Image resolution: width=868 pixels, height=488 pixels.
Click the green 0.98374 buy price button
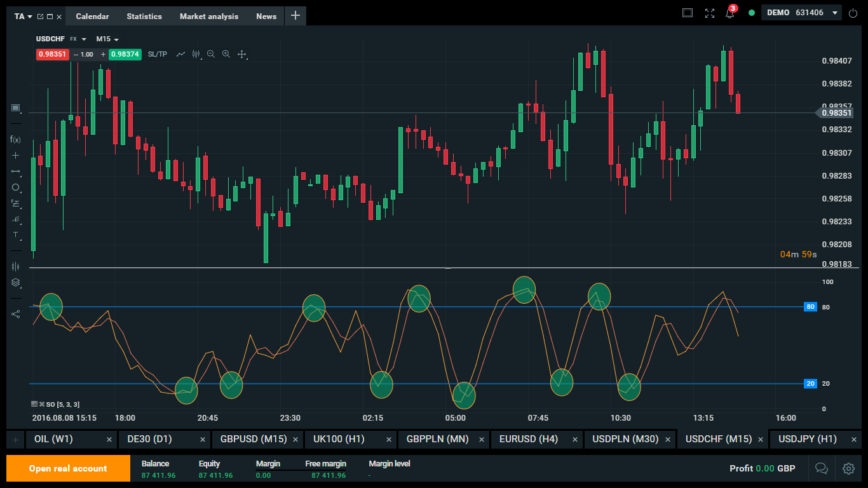click(125, 55)
